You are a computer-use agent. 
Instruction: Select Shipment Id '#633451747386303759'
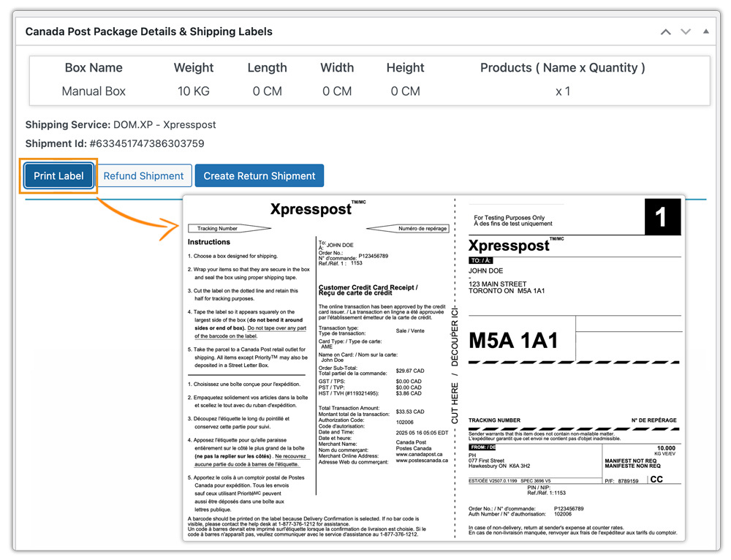coord(147,143)
